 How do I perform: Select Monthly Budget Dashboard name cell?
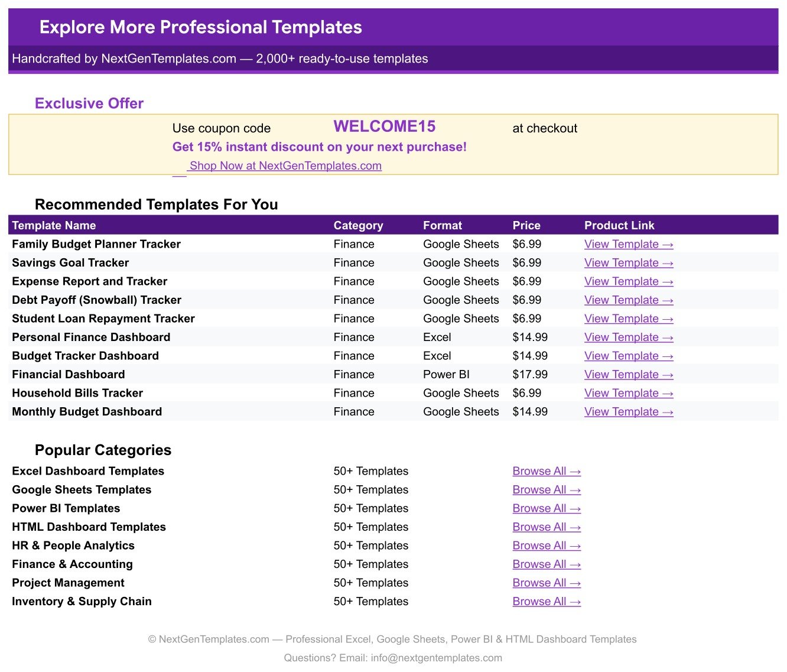[87, 412]
